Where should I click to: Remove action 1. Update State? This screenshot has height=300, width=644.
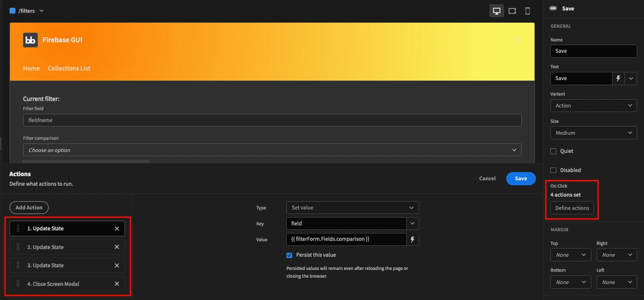[x=117, y=229]
